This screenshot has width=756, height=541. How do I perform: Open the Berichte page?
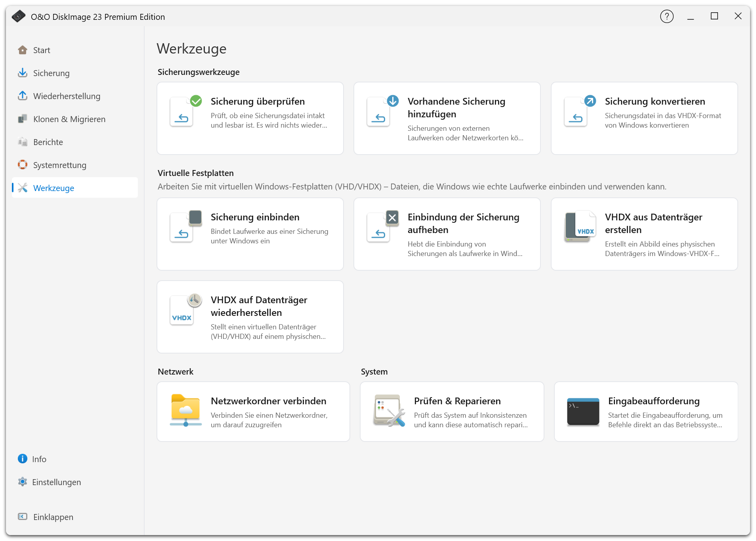[75, 142]
